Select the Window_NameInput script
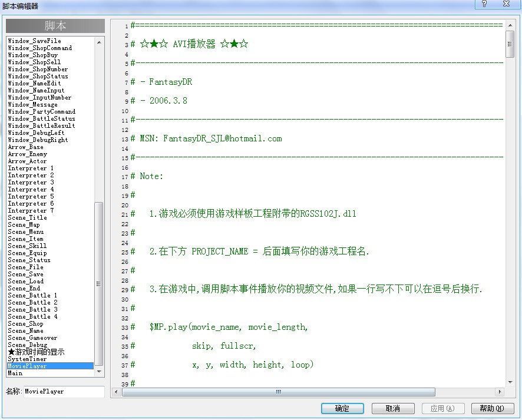The image size is (522, 420). (x=50, y=90)
